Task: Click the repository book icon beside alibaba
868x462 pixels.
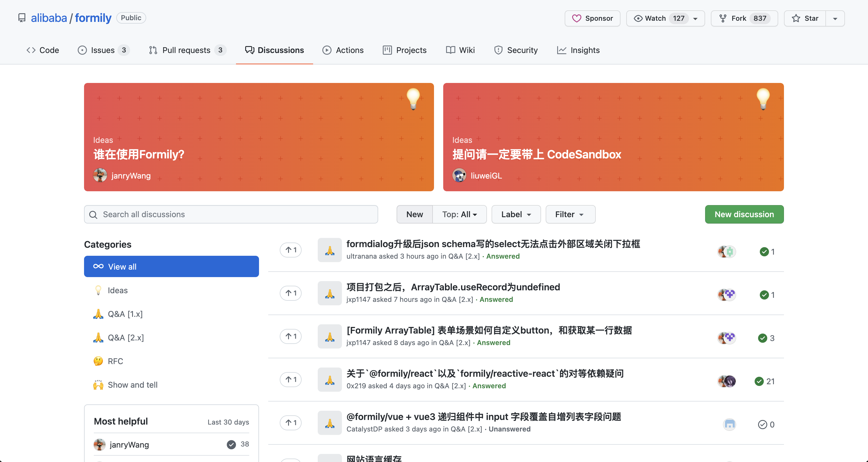Action: (22, 18)
